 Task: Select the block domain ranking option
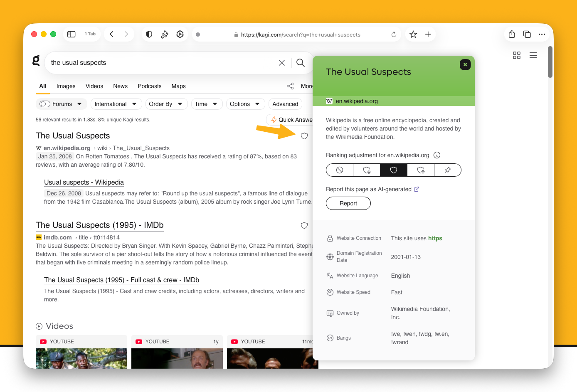[x=340, y=170]
